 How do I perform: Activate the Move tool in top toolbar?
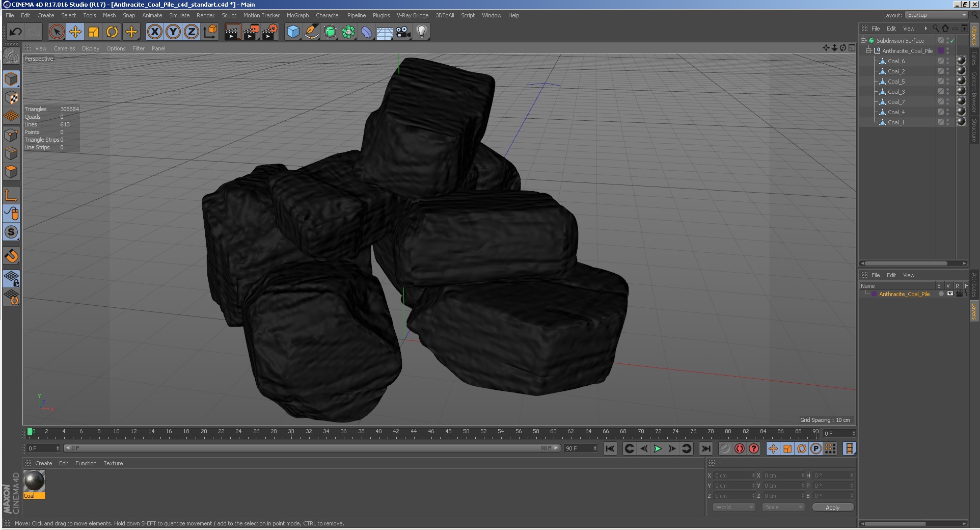tap(75, 32)
